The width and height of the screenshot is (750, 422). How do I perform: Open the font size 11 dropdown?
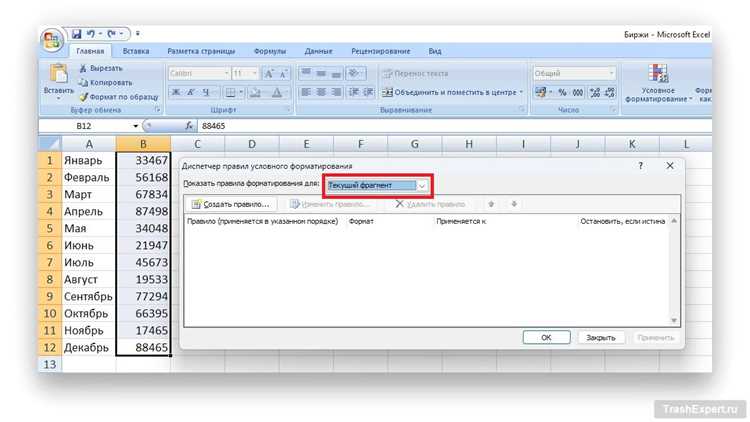[254, 73]
